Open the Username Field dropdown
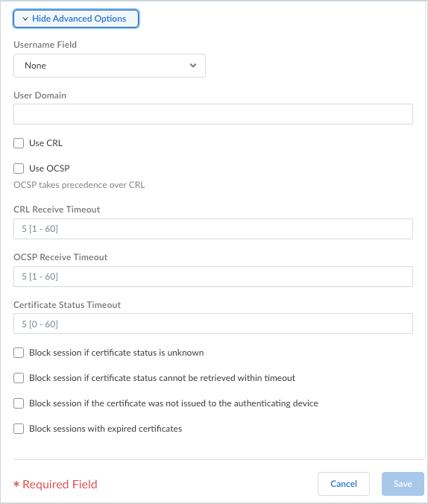 [x=110, y=66]
